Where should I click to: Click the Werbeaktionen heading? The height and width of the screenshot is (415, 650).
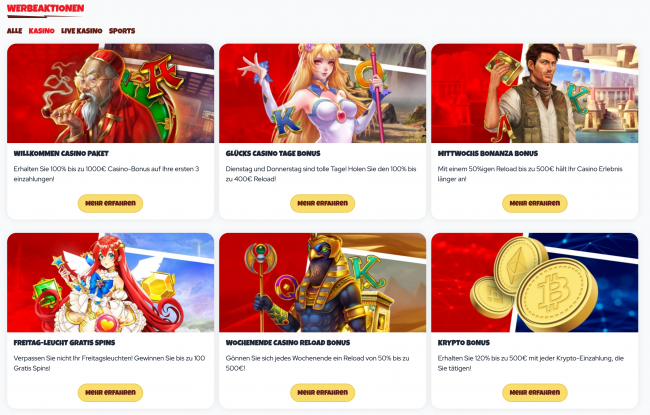[46, 8]
